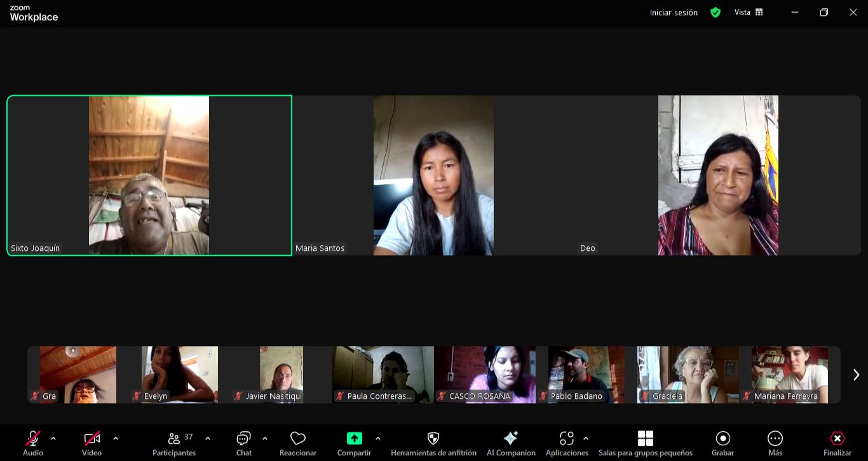Screen dimensions: 868x461
Task: Turn on camera with Vídeo button
Action: pos(92,439)
